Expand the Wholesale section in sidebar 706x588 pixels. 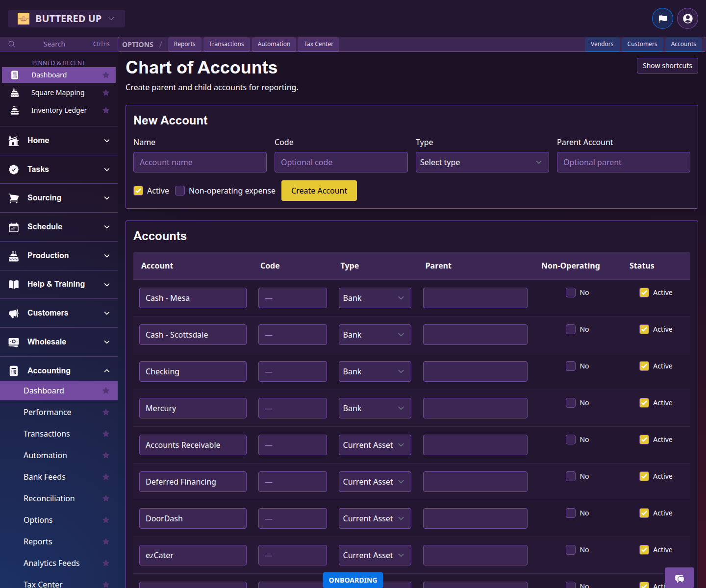click(x=107, y=342)
